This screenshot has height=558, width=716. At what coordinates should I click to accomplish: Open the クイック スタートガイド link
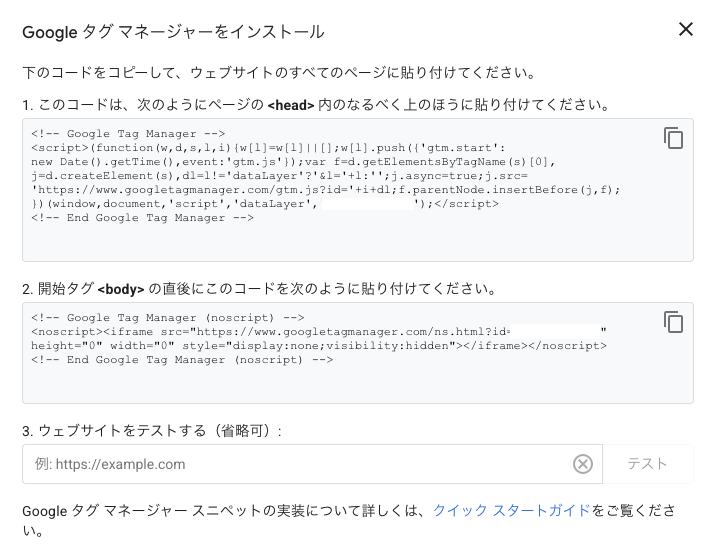pyautogui.click(x=512, y=510)
